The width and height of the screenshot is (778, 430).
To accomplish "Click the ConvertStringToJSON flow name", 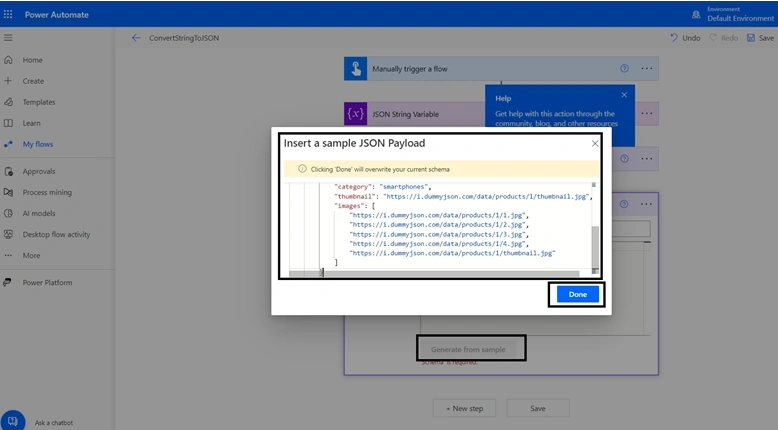I will [184, 38].
